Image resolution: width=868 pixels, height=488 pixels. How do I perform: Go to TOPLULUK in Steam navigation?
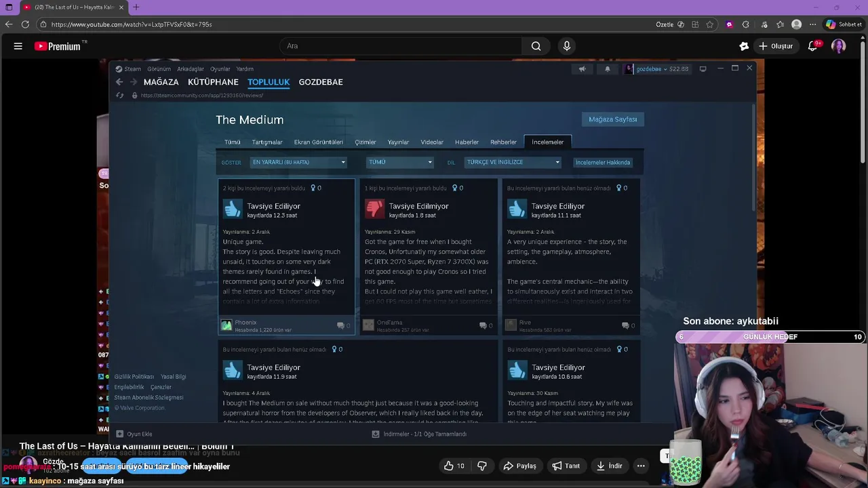(269, 82)
